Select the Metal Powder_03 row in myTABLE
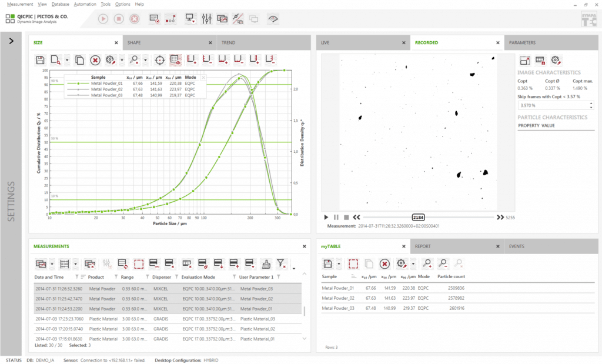Image resolution: width=602 pixels, height=364 pixels. [353, 308]
